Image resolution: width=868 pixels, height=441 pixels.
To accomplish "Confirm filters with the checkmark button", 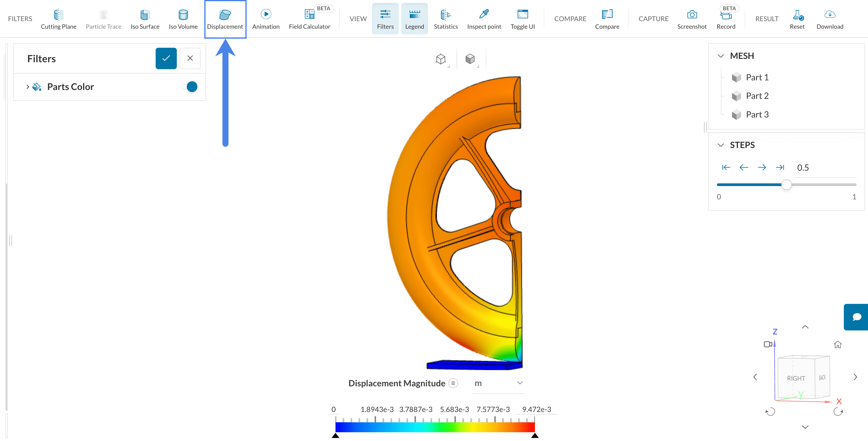I will (166, 58).
